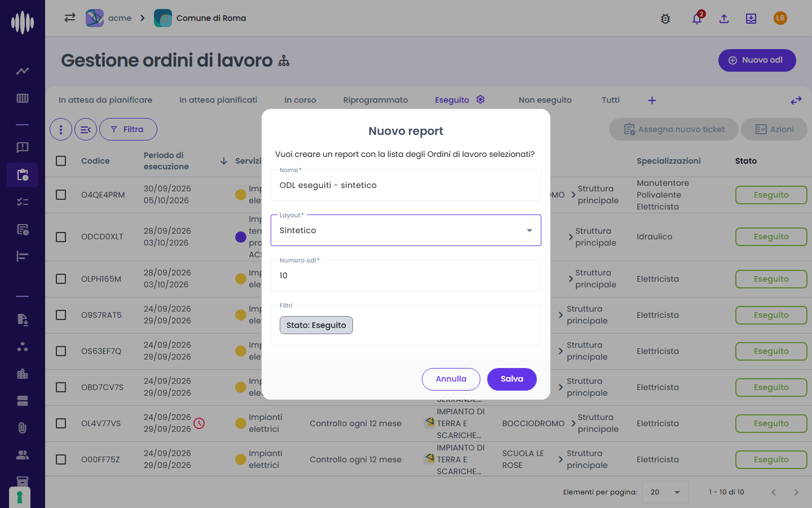812x508 pixels.
Task: Open the analytics trend icon in sidebar
Action: pyautogui.click(x=23, y=71)
